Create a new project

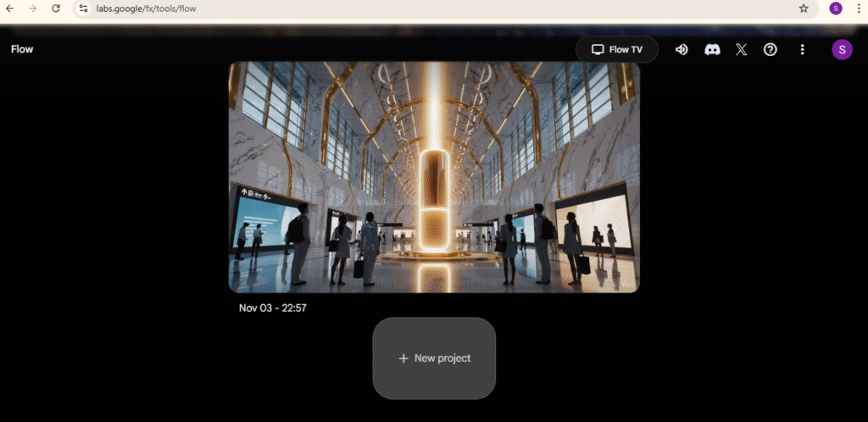point(434,358)
